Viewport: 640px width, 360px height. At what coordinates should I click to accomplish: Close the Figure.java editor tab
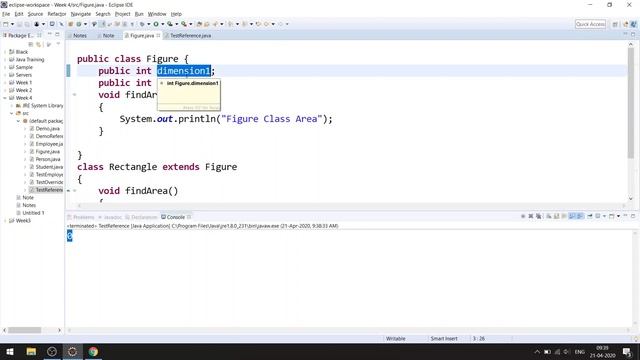pos(158,36)
